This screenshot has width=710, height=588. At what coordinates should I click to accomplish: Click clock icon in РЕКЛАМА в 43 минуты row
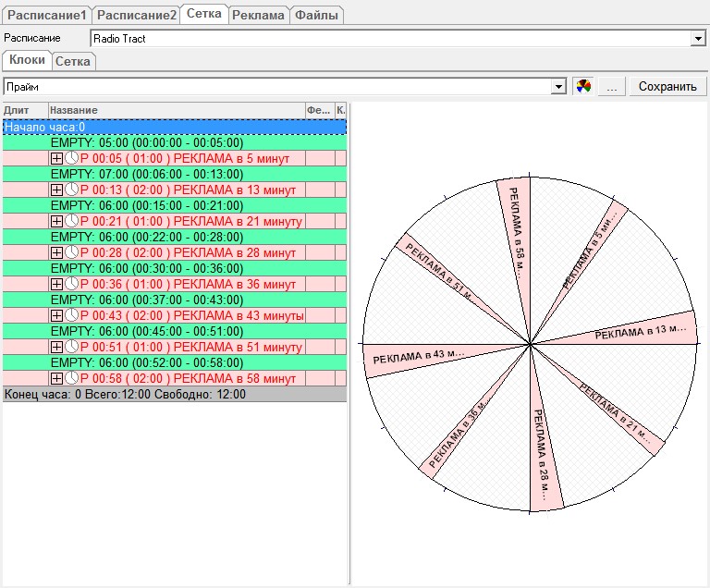click(71, 315)
